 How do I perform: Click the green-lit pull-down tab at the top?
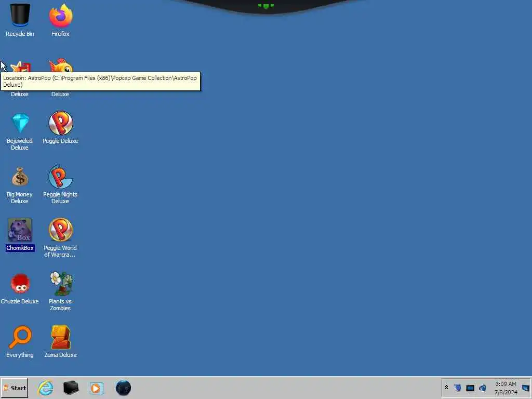(x=265, y=6)
